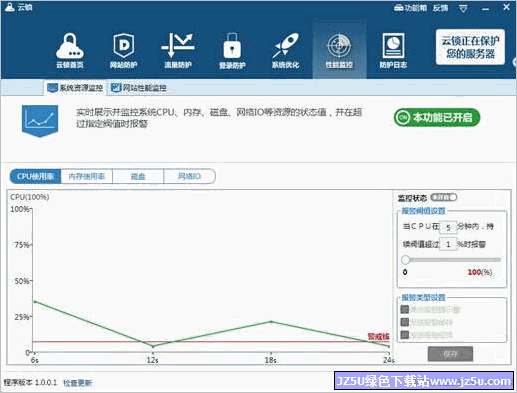Open the 云锁首页 home icon
Screen dimensions: 517x393
tap(70, 51)
